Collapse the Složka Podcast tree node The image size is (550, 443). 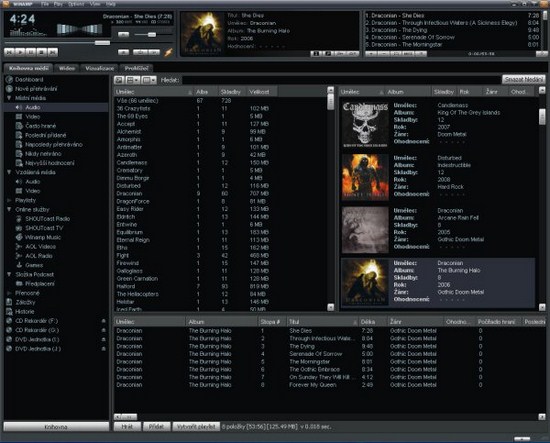9,274
